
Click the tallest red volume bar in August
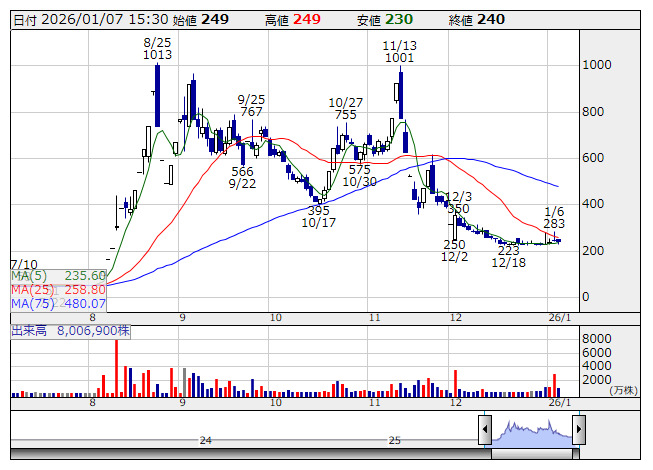click(117, 368)
